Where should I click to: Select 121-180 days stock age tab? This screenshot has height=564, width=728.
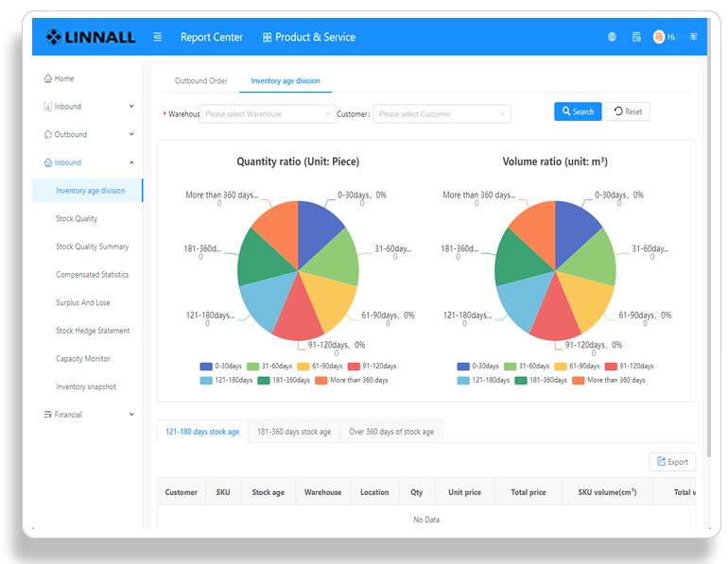[202, 432]
